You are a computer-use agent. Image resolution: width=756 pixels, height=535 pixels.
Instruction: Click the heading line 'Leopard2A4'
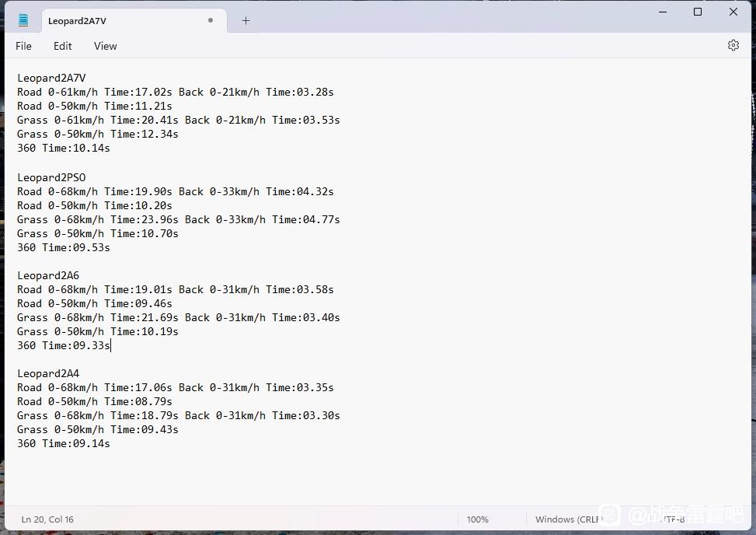[x=48, y=373]
